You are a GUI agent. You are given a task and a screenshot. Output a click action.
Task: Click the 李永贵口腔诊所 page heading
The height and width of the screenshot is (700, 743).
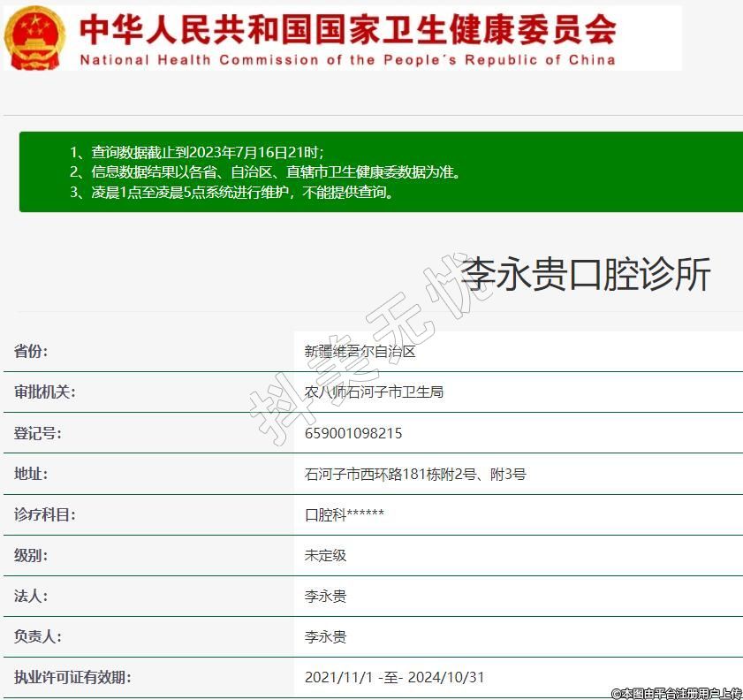587,275
